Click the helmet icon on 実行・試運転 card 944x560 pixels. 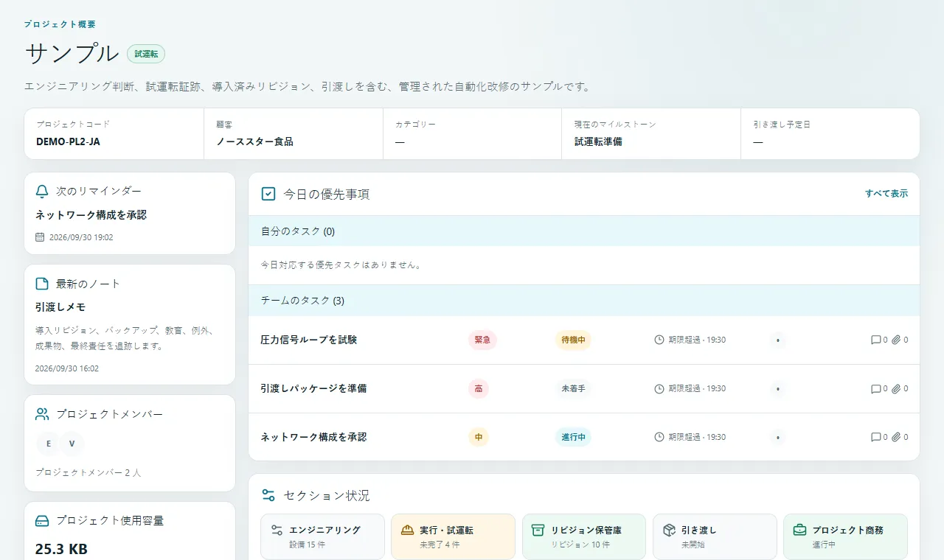pos(407,530)
